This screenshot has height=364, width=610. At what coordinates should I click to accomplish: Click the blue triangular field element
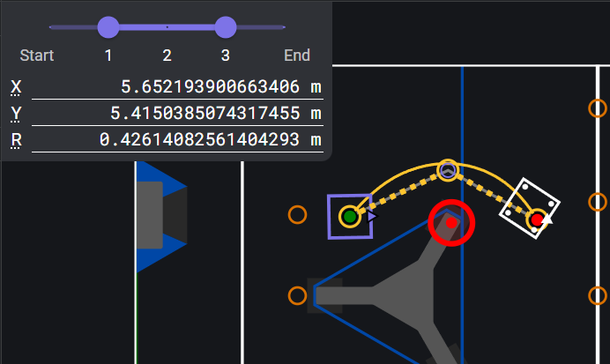click(x=162, y=216)
